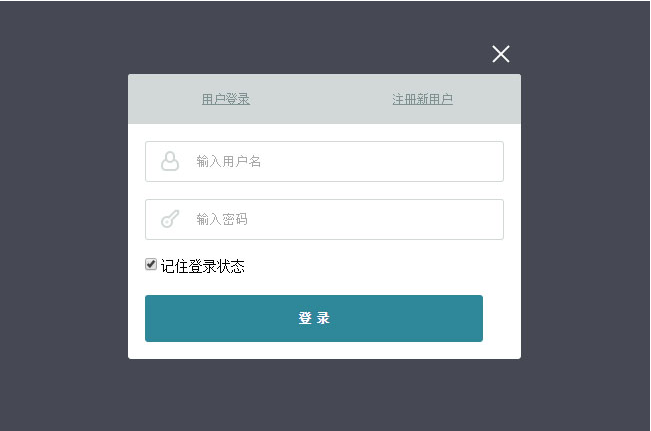Open the 注册新用户 tab
651x431 pixels.
point(422,99)
